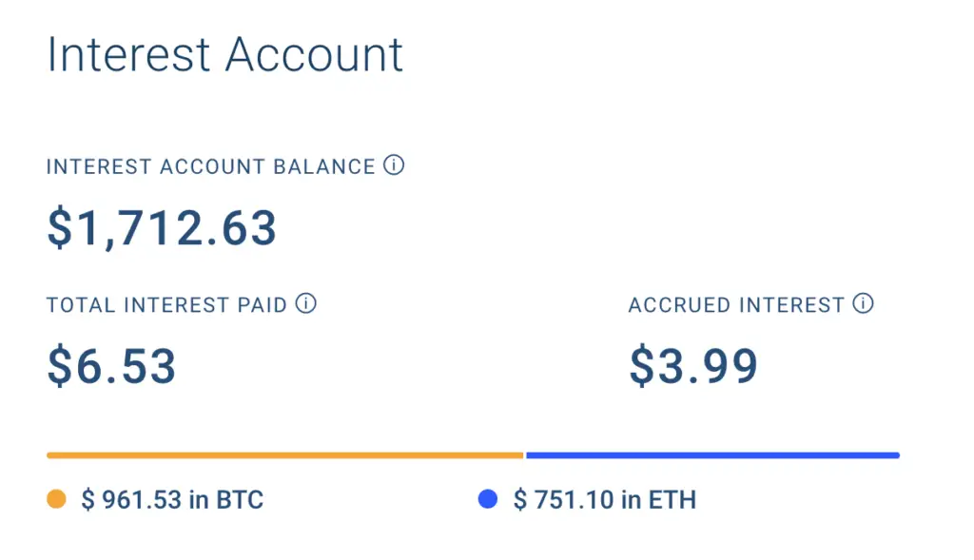This screenshot has height=560, width=974.
Task: Click the blue ETH portion of the allocation bar
Action: tap(713, 455)
